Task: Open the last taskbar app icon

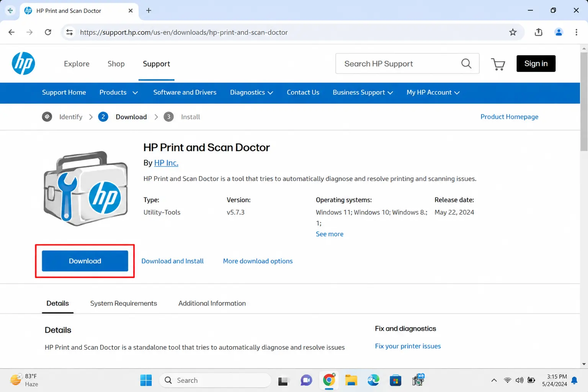Action: click(x=418, y=380)
